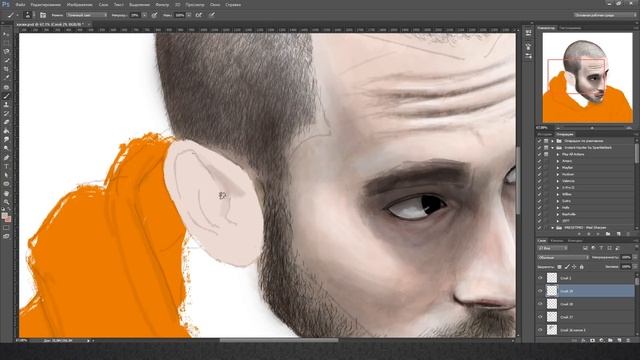The height and width of the screenshot is (360, 640).
Task: Open the opacity slider arrow in options bar
Action: (145, 15)
